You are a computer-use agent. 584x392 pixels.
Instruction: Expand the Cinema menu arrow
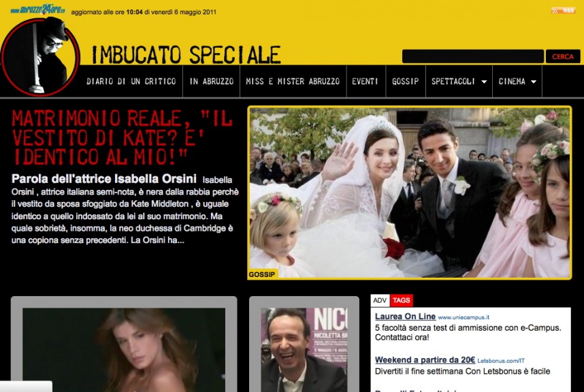point(534,82)
